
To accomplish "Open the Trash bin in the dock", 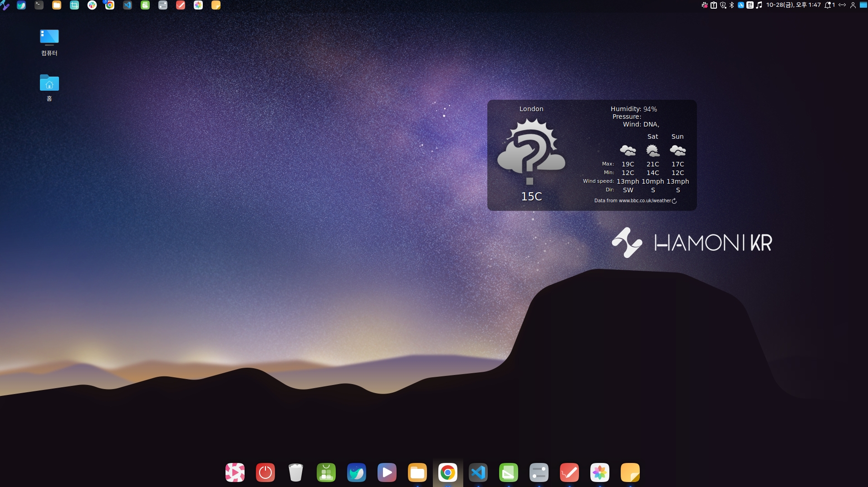I will (295, 472).
